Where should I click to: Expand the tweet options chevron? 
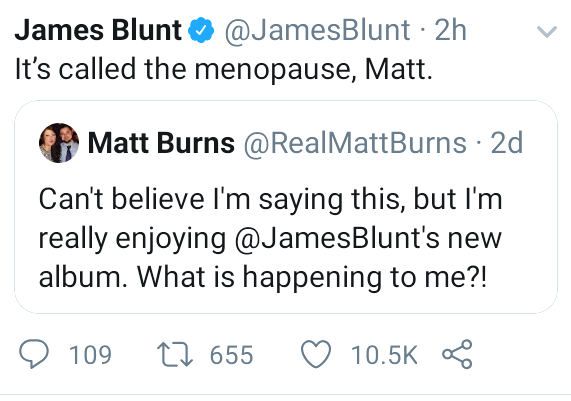[x=547, y=32]
